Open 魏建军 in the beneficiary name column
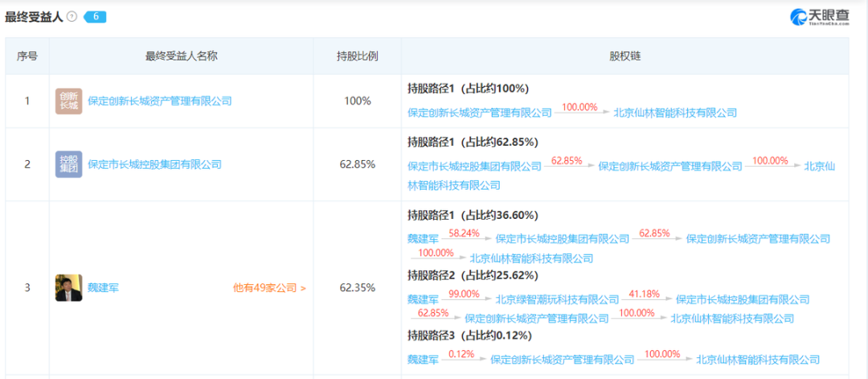Screen dimensions: 868x379 click(103, 287)
